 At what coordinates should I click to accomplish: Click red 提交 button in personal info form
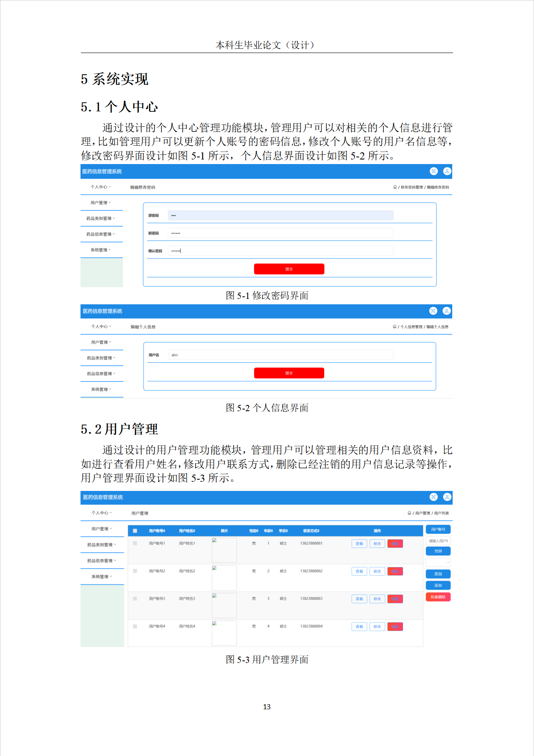point(289,373)
